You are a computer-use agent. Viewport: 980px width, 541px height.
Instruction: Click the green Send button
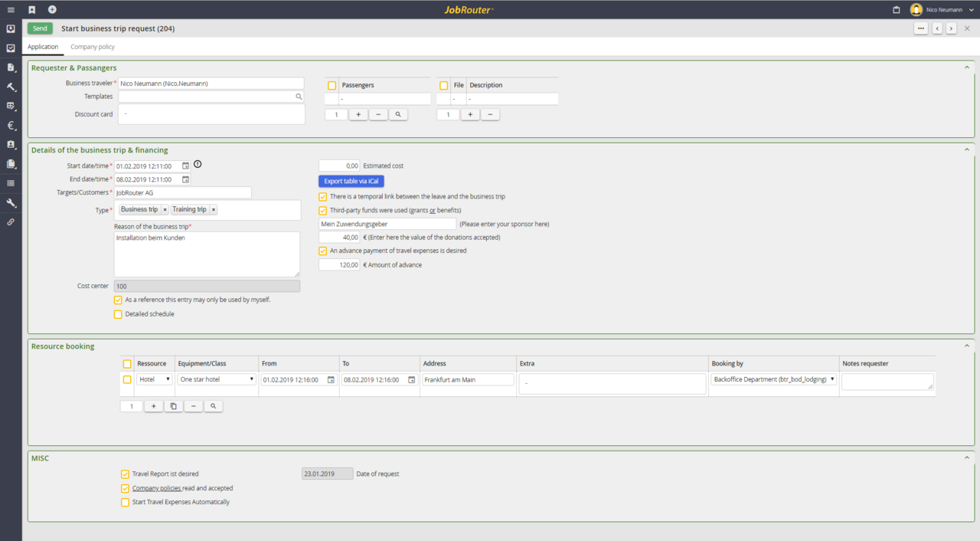[40, 28]
